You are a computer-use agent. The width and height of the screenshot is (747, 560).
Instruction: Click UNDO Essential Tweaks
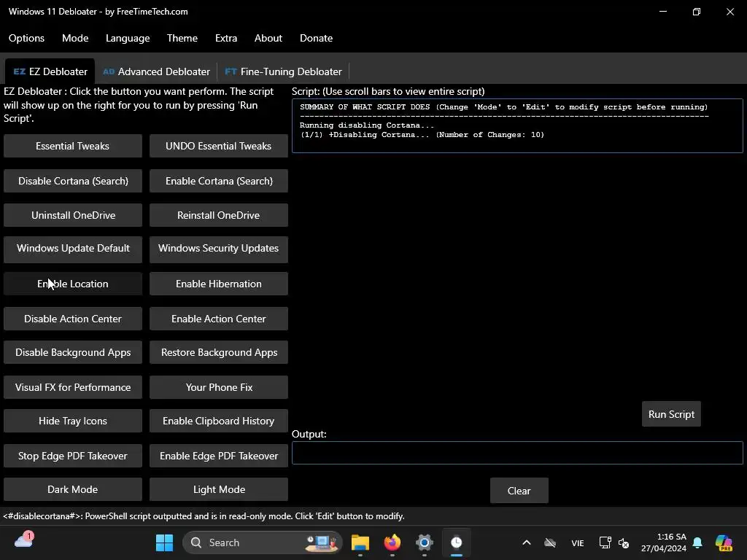pyautogui.click(x=219, y=146)
